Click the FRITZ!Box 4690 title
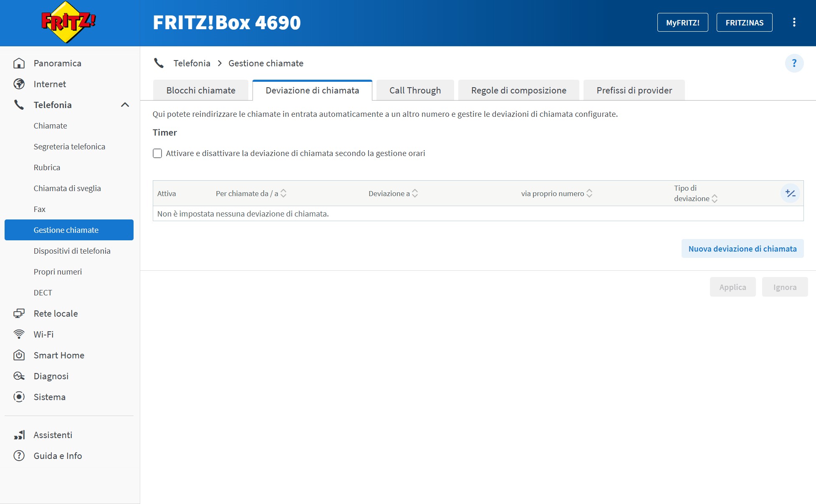The width and height of the screenshot is (816, 504). click(x=227, y=23)
